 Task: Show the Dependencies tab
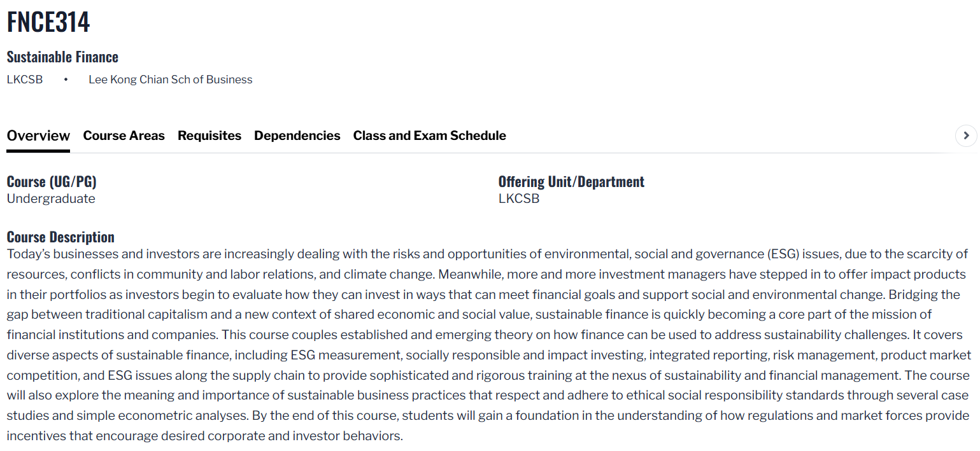point(297,135)
